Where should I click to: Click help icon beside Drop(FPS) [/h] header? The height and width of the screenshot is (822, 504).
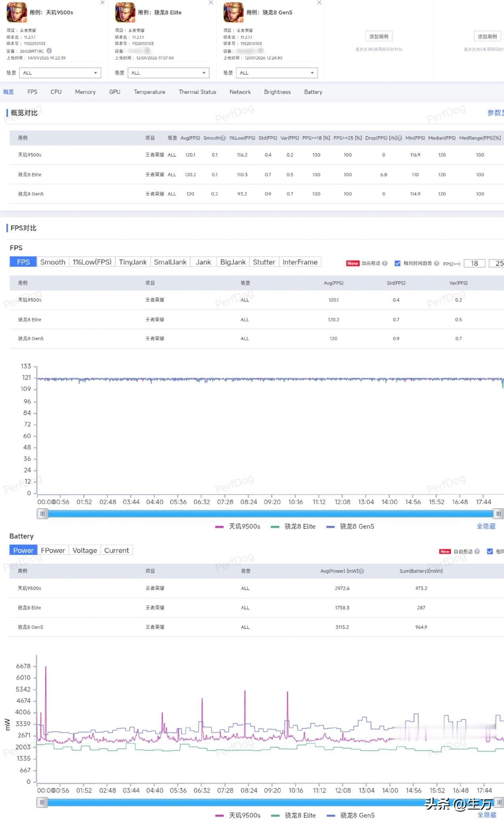(400, 138)
